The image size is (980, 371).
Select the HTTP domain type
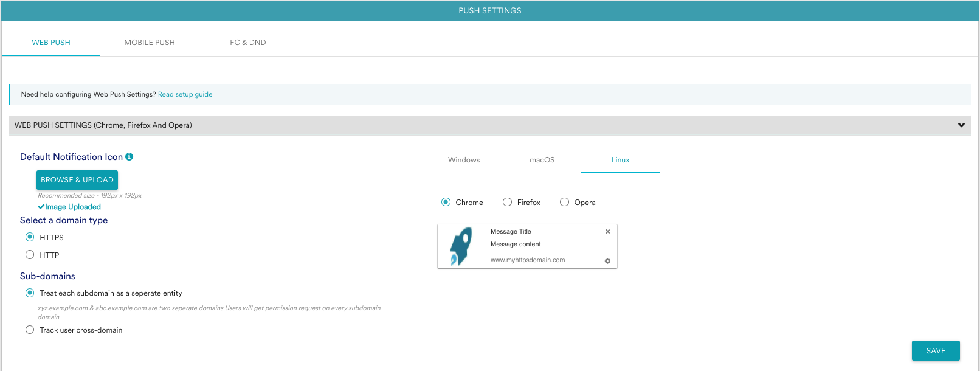[30, 255]
